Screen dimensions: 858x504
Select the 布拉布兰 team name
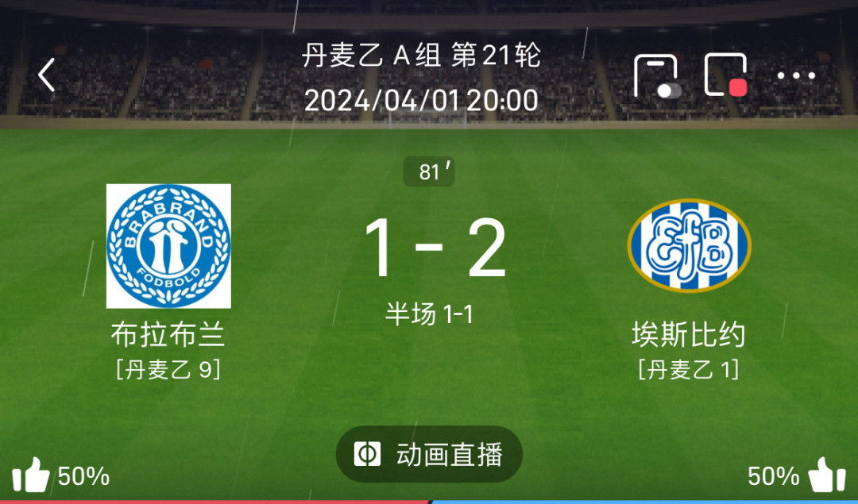pos(168,334)
